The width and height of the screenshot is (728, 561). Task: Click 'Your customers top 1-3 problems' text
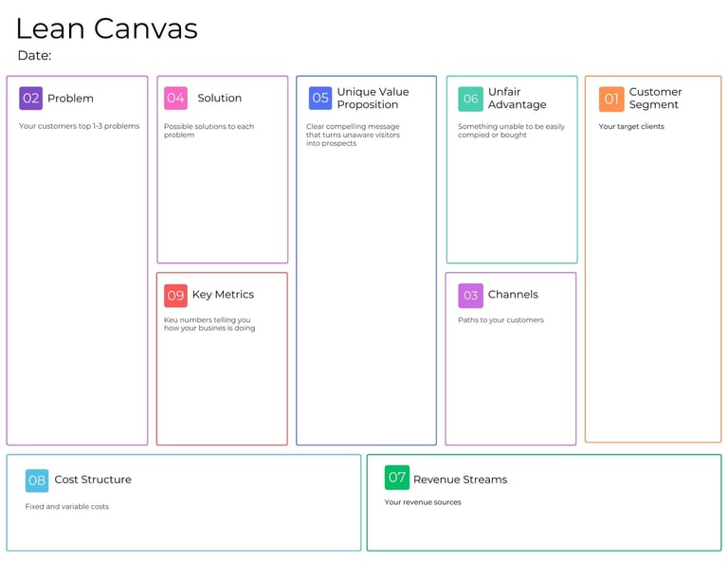pos(79,126)
